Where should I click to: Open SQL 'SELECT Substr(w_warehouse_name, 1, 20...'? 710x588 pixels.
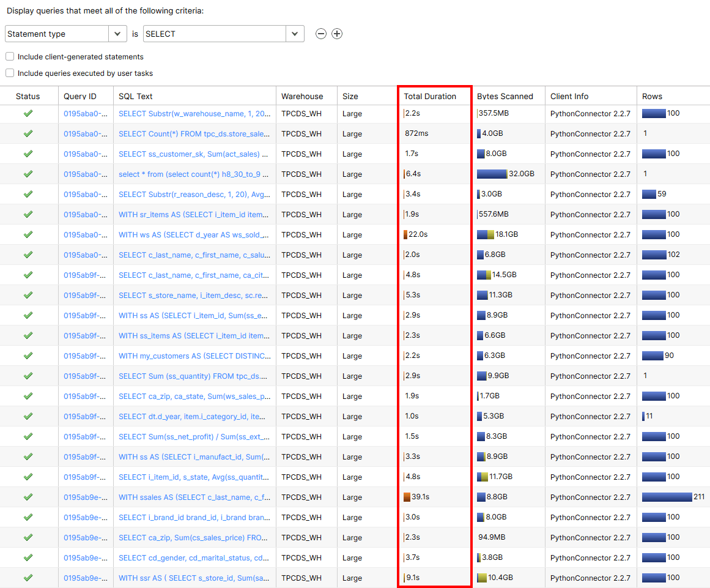[194, 114]
